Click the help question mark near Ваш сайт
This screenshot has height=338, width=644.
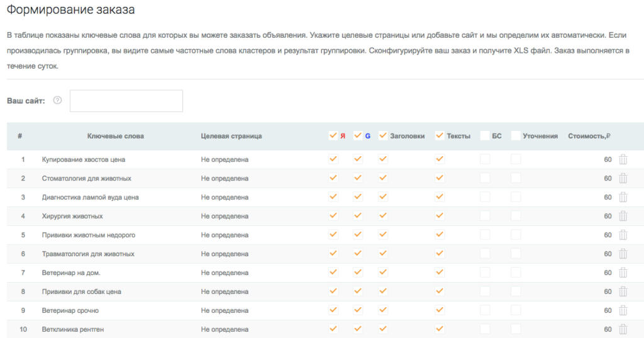[x=58, y=101]
